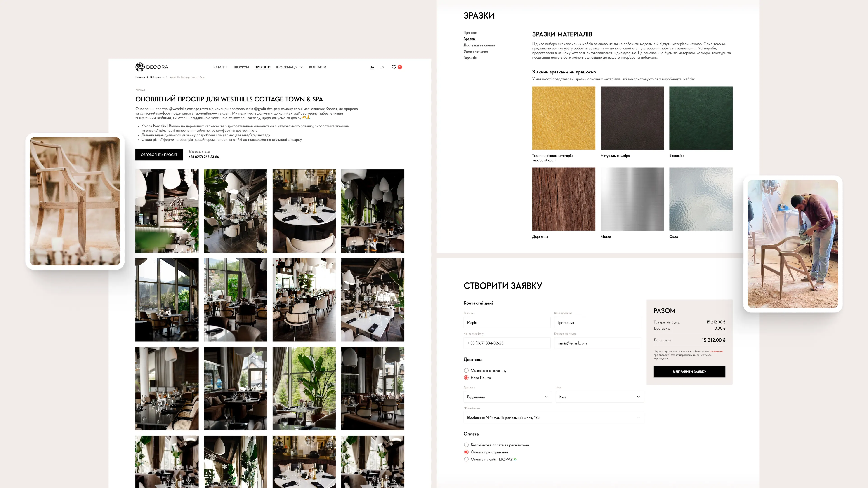The image size is (868, 488).
Task: Select Безготівкова оплата за реквізитами radio
Action: pyautogui.click(x=466, y=445)
